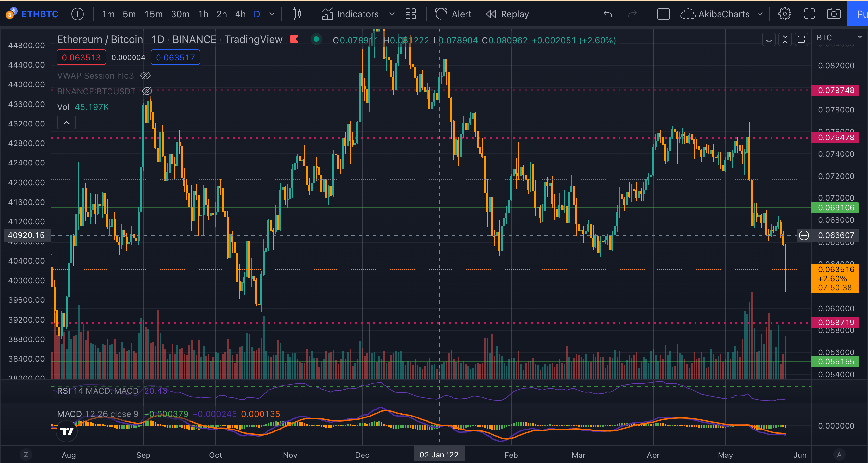Redo the last chart action

click(632, 14)
